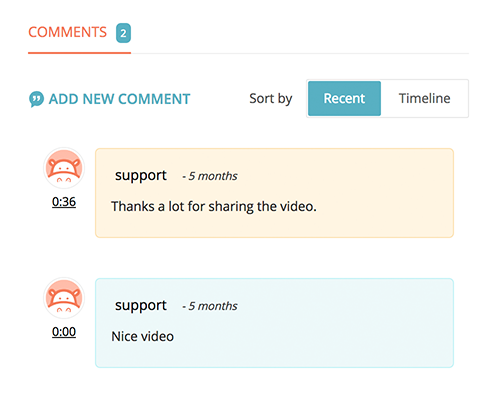Image resolution: width=496 pixels, height=411 pixels.
Task: Switch sorting to Timeline
Action: pyautogui.click(x=424, y=99)
